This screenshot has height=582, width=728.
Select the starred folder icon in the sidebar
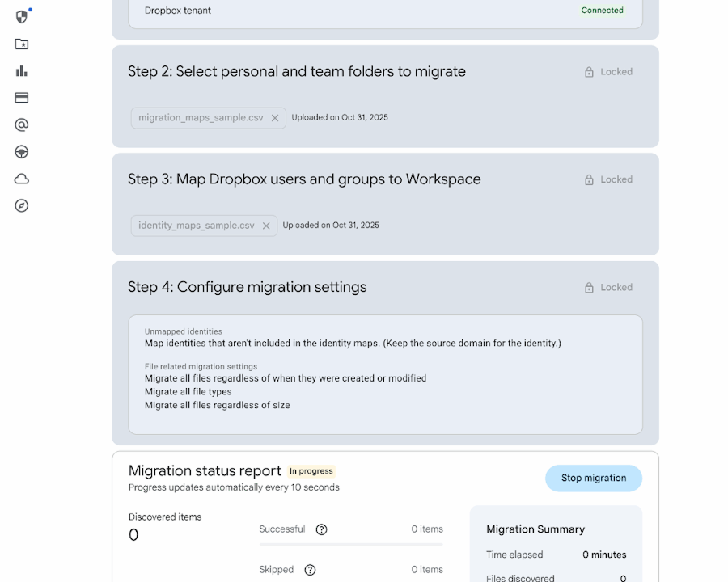click(21, 44)
